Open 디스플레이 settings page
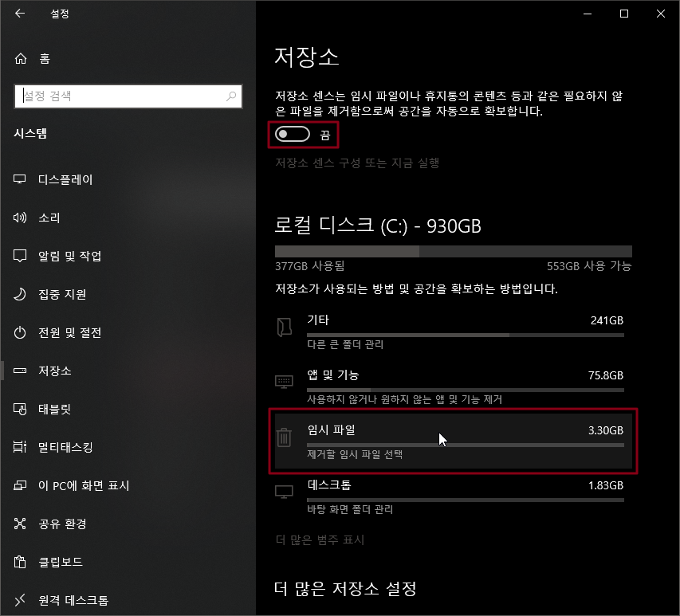Image resolution: width=680 pixels, height=616 pixels. point(128,179)
